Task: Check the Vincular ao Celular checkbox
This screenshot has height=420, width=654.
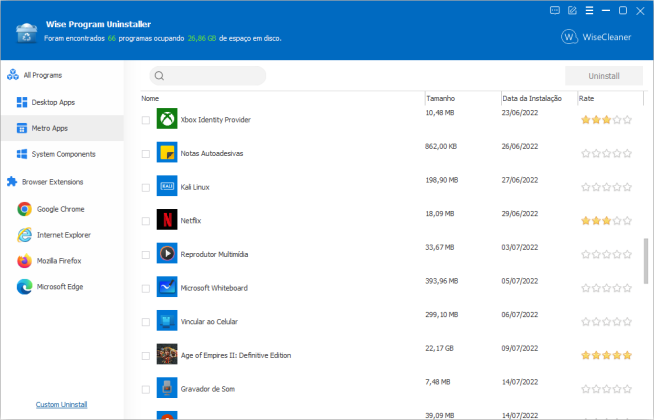Action: click(x=146, y=322)
